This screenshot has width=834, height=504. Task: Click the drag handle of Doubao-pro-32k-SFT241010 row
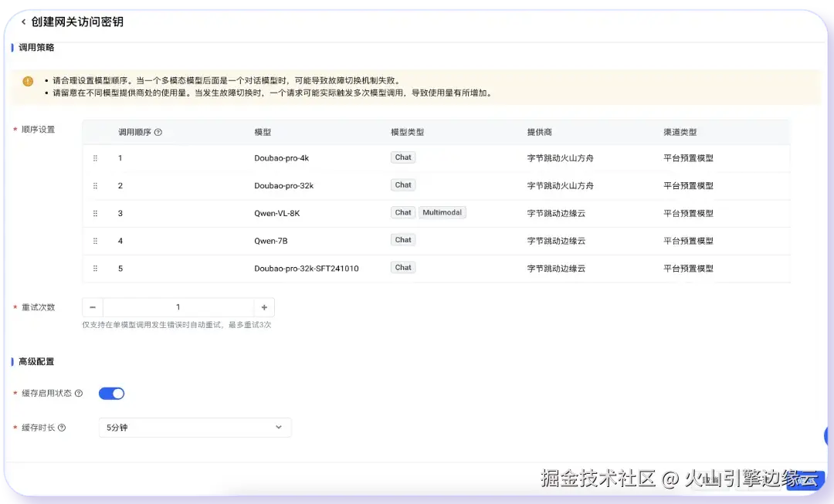(x=96, y=267)
